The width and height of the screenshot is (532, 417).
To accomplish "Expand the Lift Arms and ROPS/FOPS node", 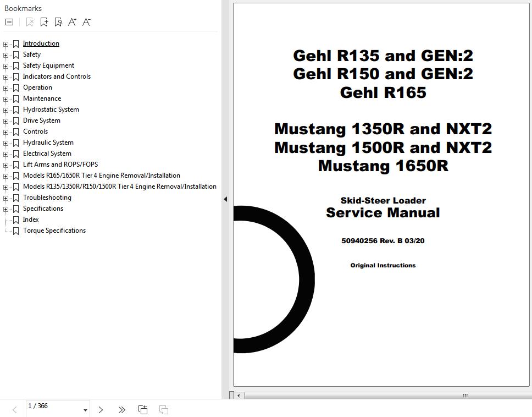I will 5,165.
